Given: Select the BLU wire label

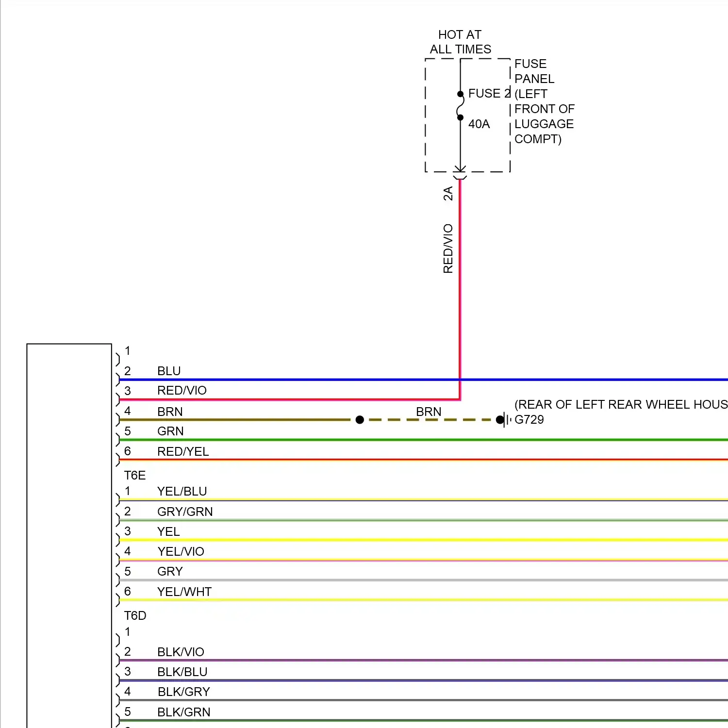Looking at the screenshot, I should [x=169, y=371].
